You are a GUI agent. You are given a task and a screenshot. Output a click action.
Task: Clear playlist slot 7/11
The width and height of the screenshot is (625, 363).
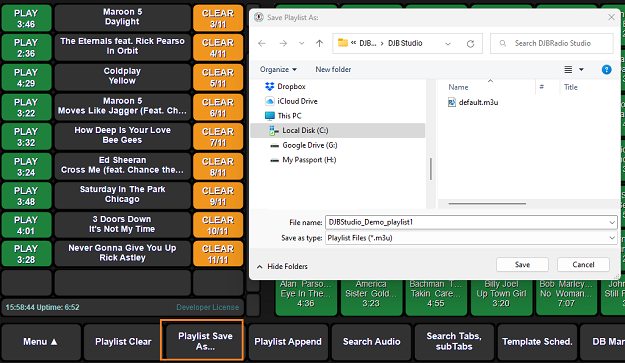pos(218,137)
